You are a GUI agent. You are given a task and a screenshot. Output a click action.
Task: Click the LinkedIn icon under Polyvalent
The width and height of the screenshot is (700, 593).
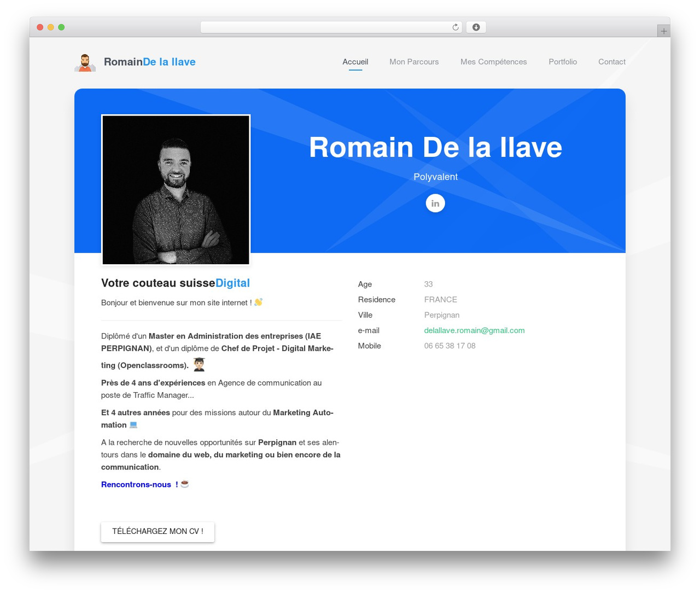click(435, 204)
